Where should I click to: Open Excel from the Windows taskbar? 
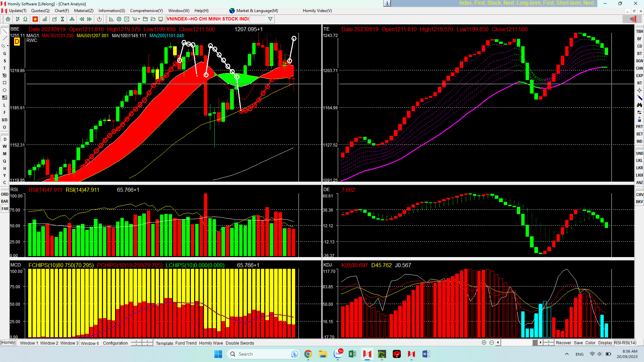click(x=352, y=354)
